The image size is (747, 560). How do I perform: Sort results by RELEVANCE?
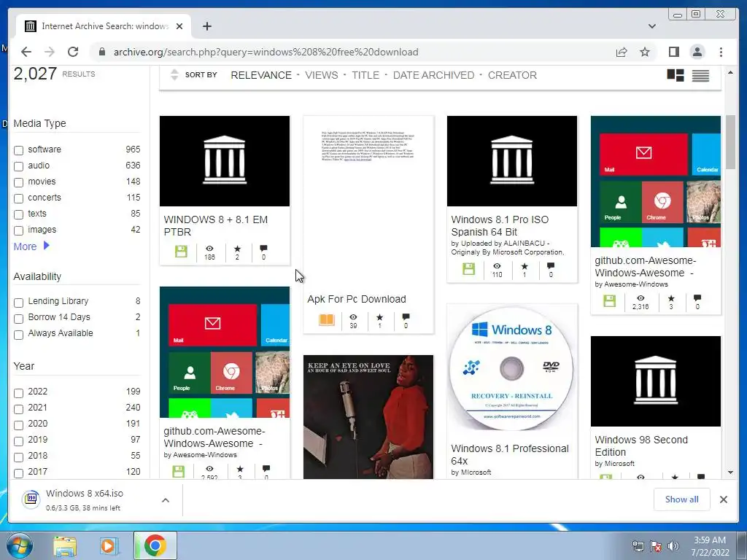point(261,75)
